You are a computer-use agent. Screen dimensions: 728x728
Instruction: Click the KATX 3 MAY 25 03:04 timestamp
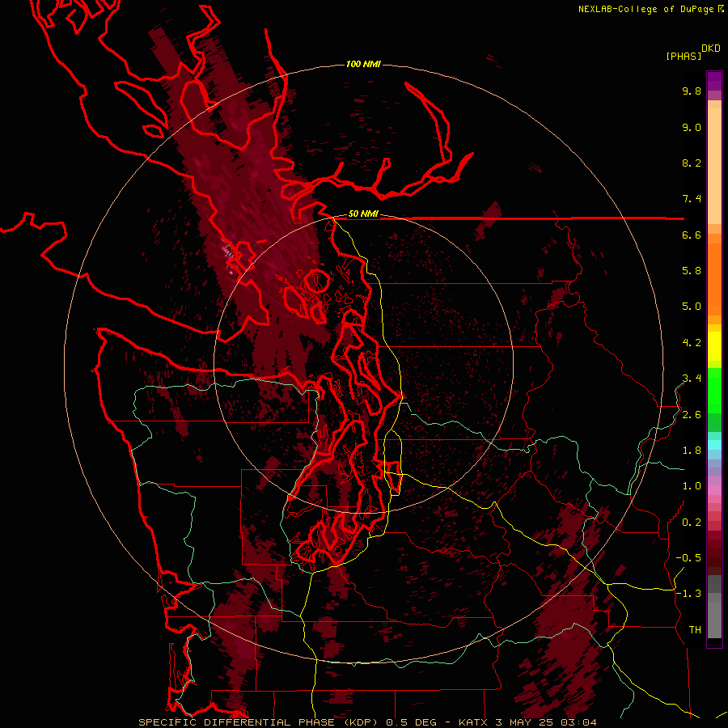527,722
